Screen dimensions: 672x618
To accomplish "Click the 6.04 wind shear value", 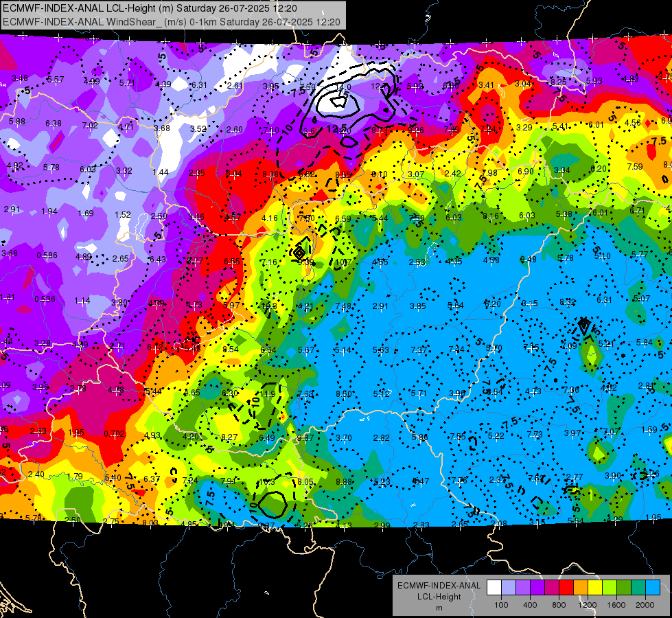I will [x=234, y=173].
